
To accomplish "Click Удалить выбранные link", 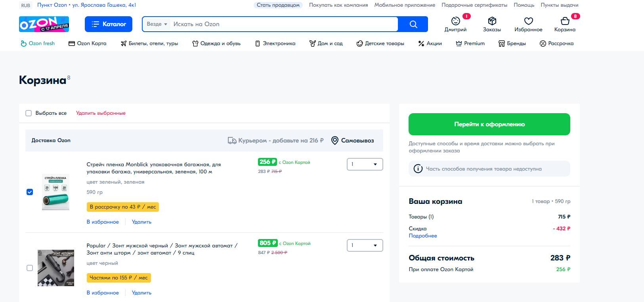I will pos(101,113).
